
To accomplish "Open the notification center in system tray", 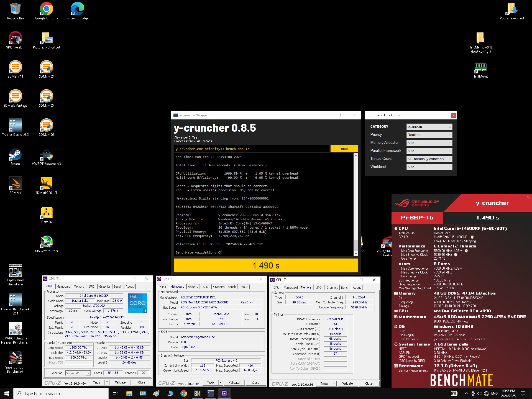I will tap(523, 393).
